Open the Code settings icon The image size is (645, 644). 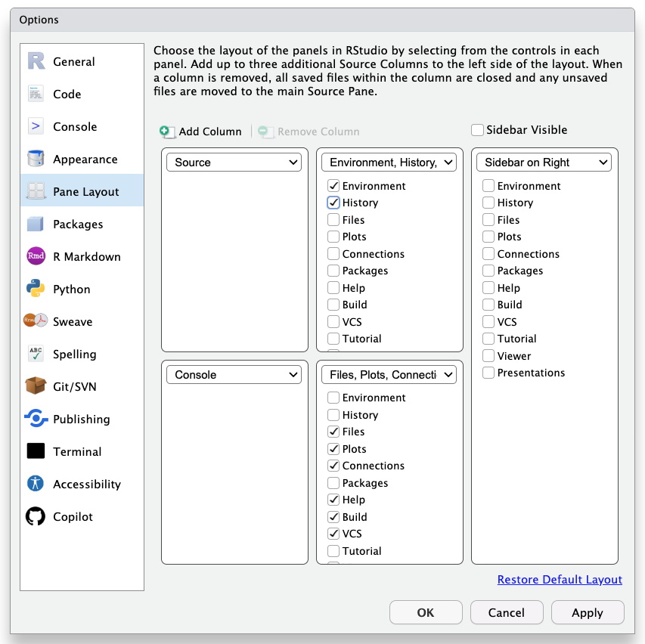click(36, 94)
